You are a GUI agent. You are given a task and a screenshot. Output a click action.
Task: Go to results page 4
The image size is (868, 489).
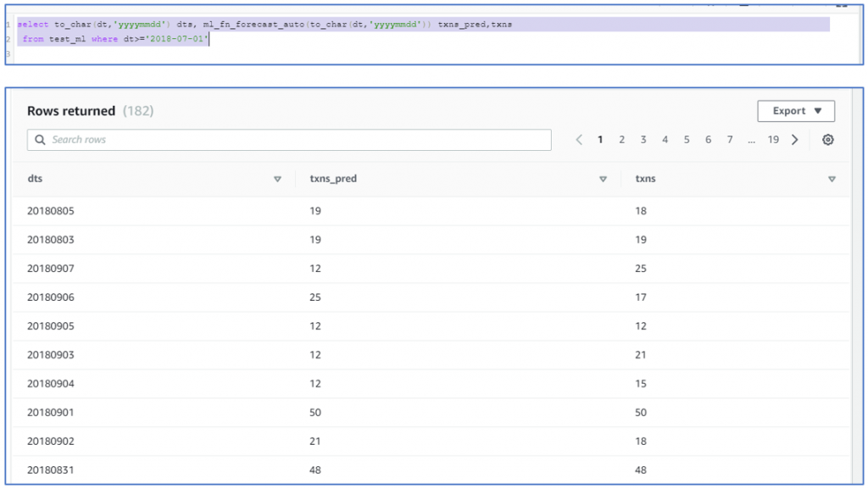click(x=665, y=140)
